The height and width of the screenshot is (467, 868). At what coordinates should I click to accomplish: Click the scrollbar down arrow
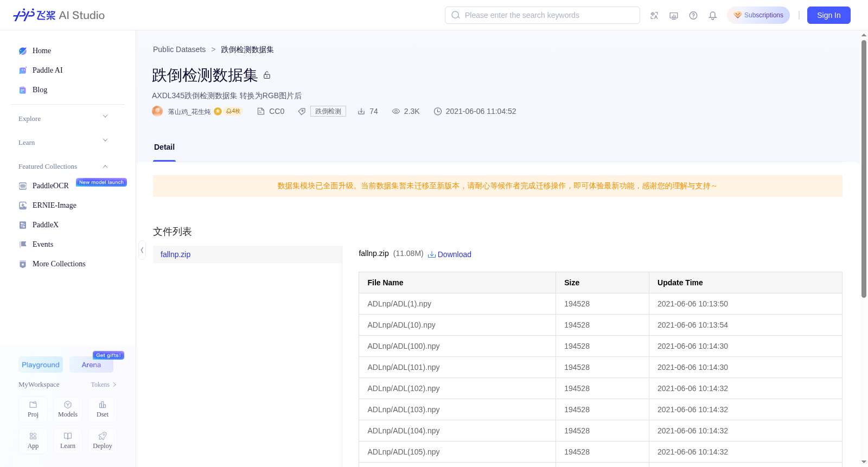[864, 462]
